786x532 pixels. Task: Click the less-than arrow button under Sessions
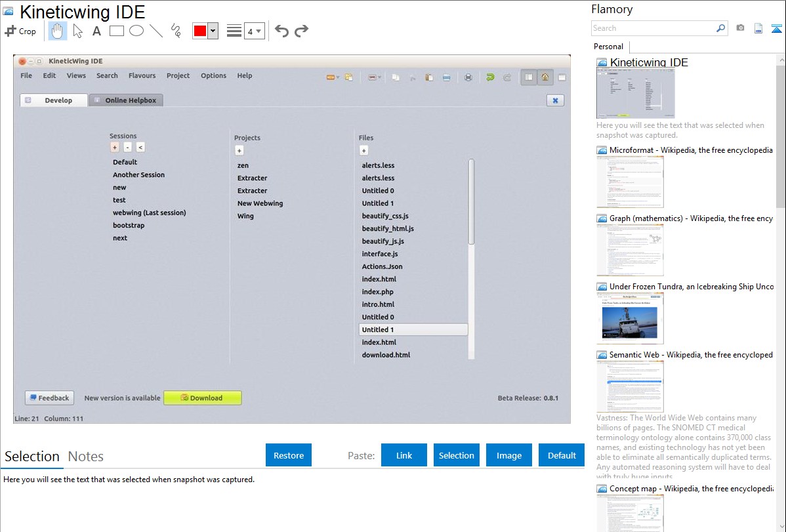[140, 148]
